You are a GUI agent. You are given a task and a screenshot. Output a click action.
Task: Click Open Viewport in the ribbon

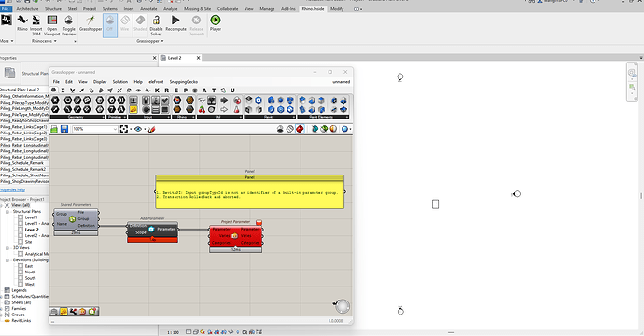52,25
